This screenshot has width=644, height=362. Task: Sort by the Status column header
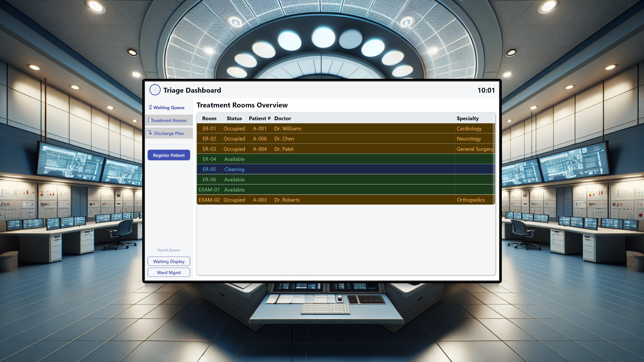(234, 118)
